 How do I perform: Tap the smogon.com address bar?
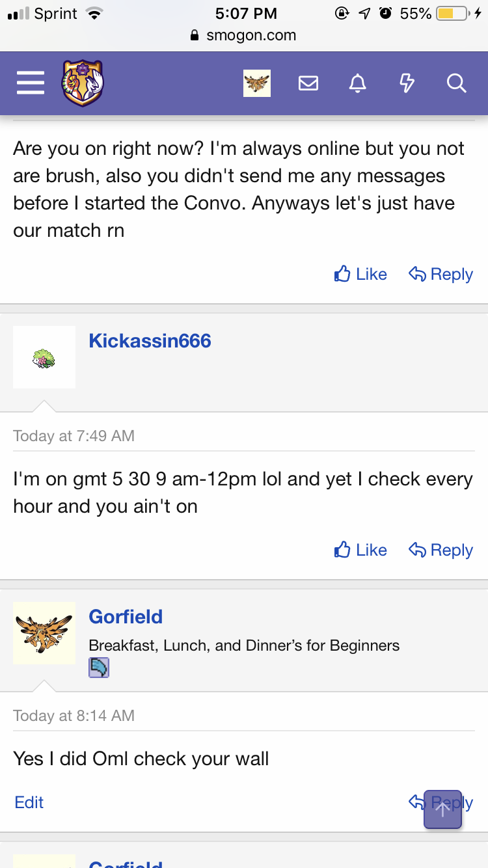click(244, 36)
